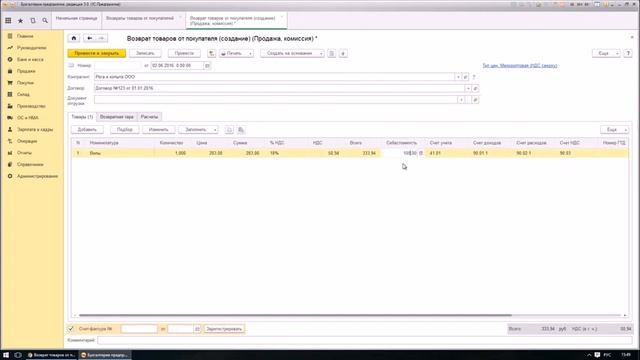Select the Возвратная тара tab

(117, 117)
